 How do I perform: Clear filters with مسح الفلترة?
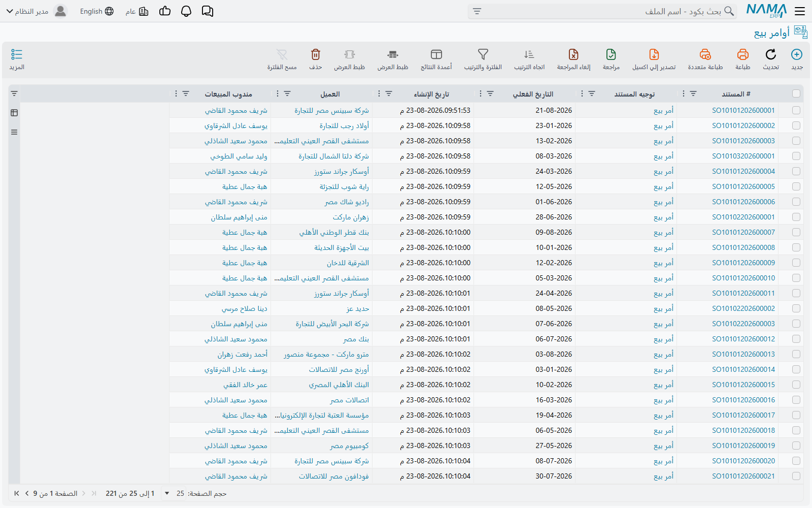[282, 59]
